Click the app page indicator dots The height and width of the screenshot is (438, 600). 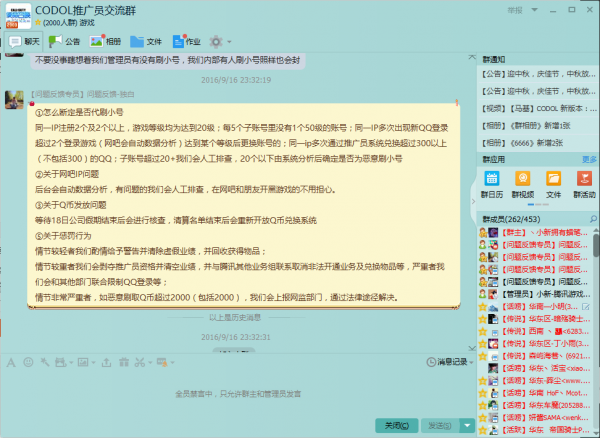pyautogui.click(x=538, y=205)
